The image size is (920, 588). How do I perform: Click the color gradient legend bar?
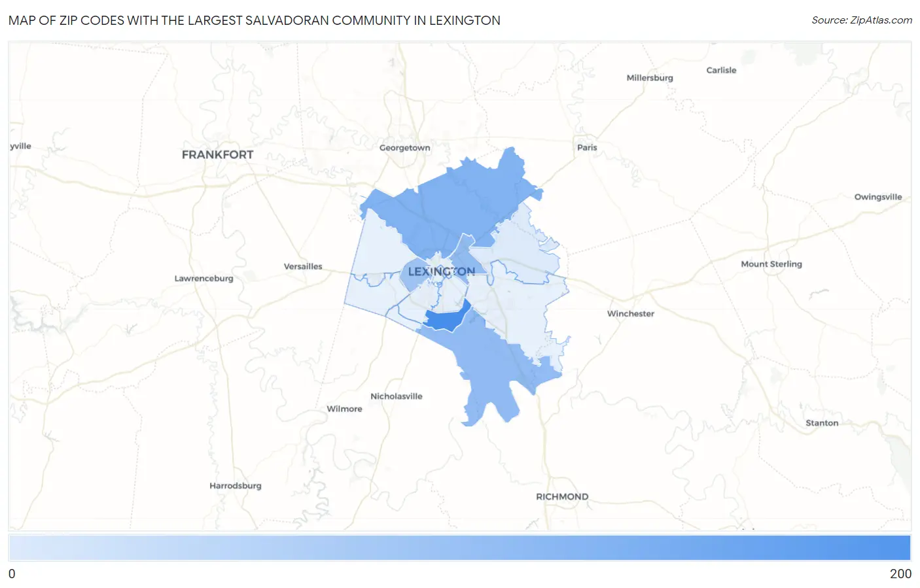459,548
